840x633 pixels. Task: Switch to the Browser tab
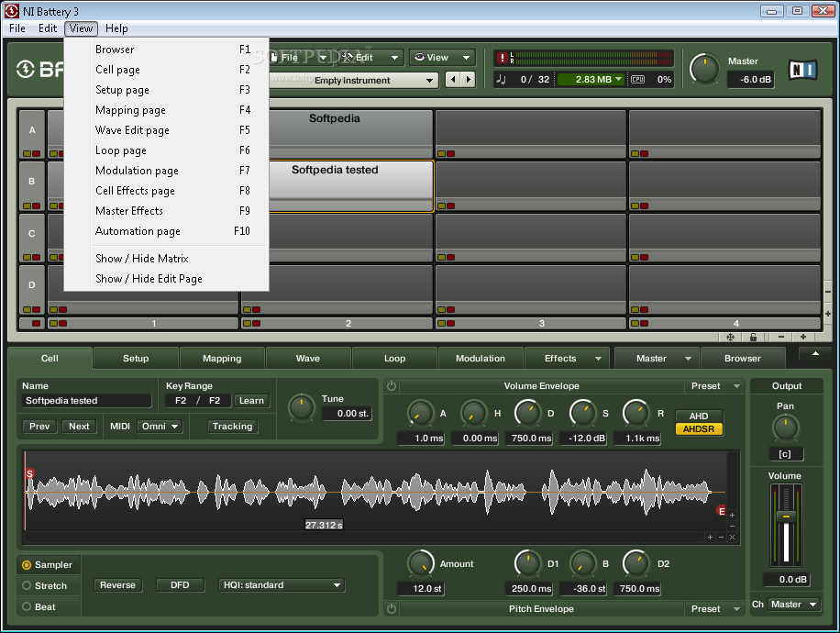pyautogui.click(x=743, y=358)
